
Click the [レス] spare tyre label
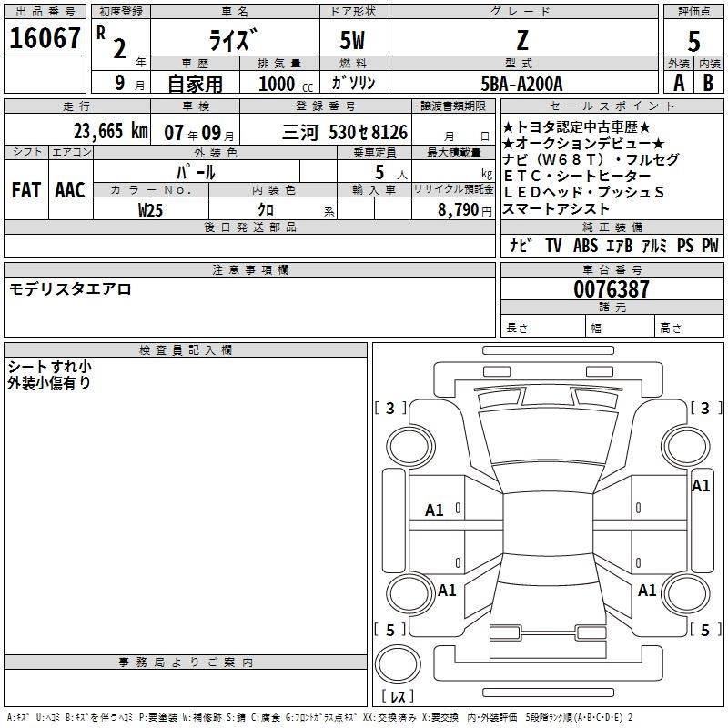[x=398, y=696]
